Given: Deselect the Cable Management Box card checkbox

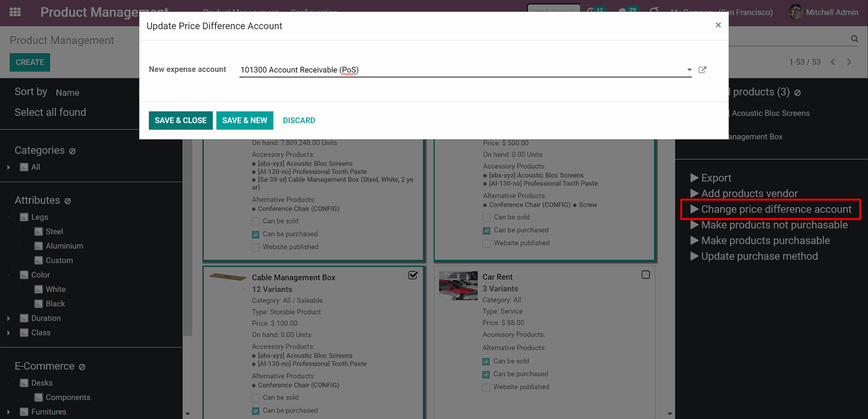Looking at the screenshot, I should [413, 275].
